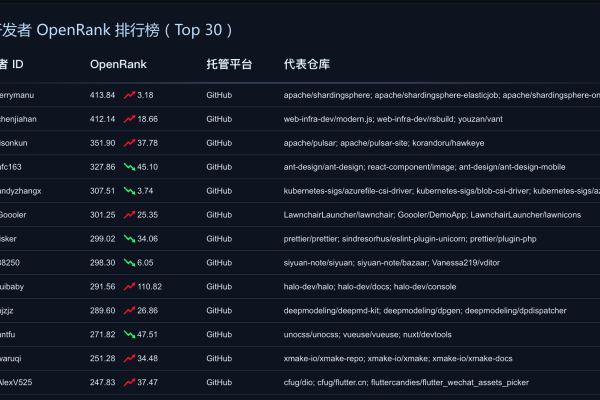Click the cfug/dio repositories cell
This screenshot has height=400, width=600.
tap(406, 382)
